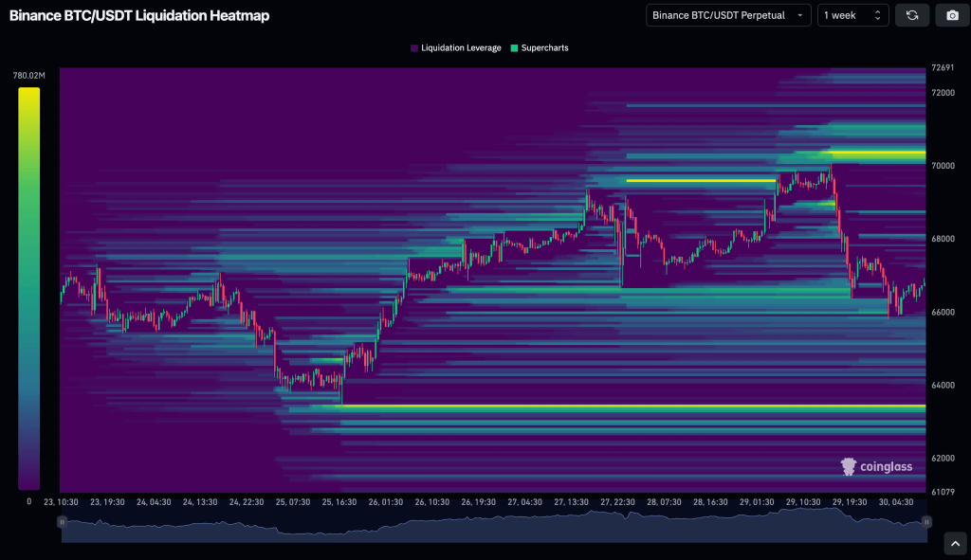Screen dimensions: 971x560
Task: Click the 28, 07:30 time axis label
Action: [665, 502]
